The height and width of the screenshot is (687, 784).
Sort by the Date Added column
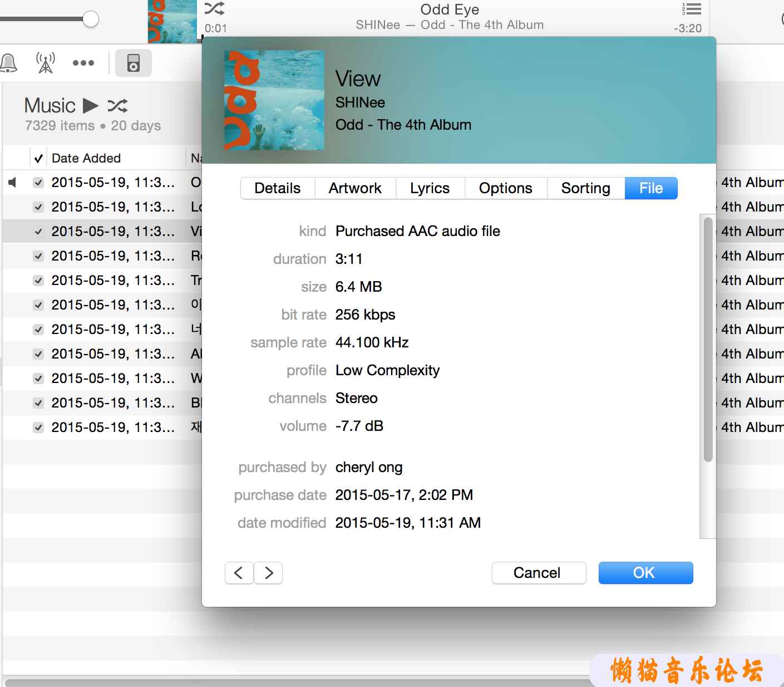pyautogui.click(x=86, y=158)
